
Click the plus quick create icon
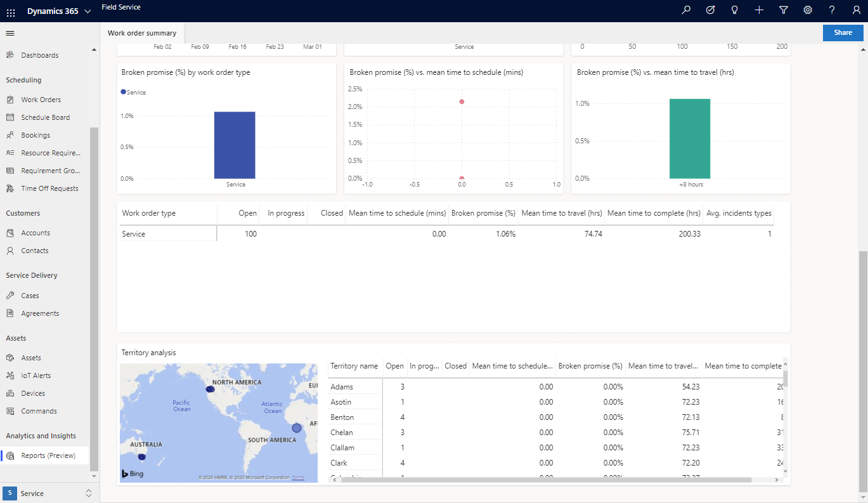759,10
